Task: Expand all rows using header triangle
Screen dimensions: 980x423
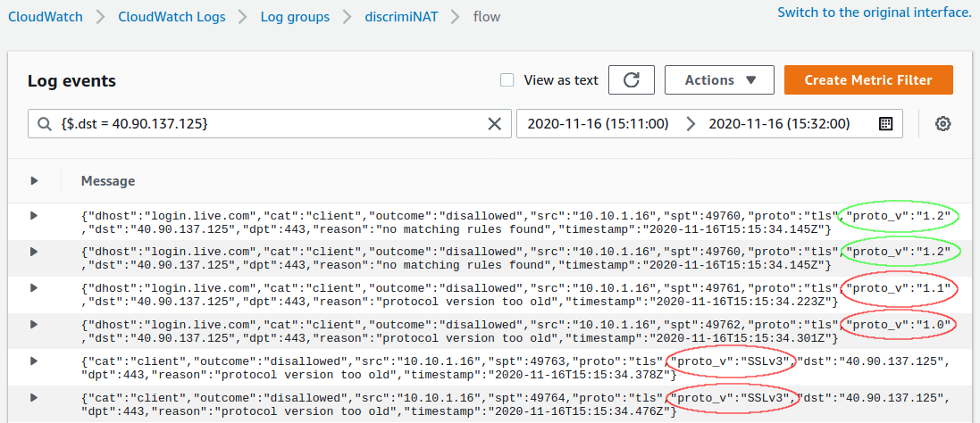Action: click(x=34, y=181)
